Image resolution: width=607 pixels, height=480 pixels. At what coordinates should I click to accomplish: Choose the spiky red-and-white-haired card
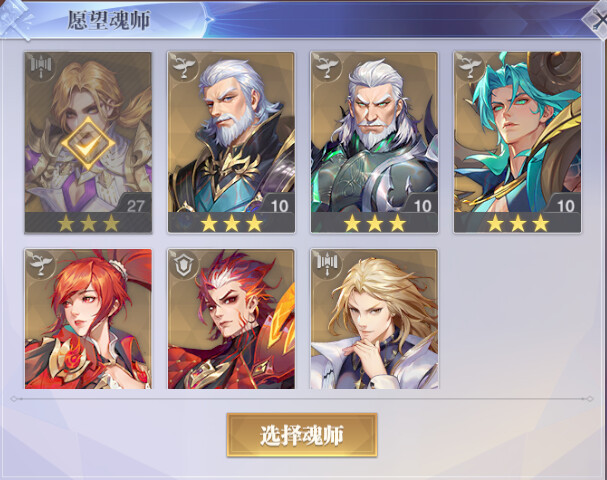[231, 319]
